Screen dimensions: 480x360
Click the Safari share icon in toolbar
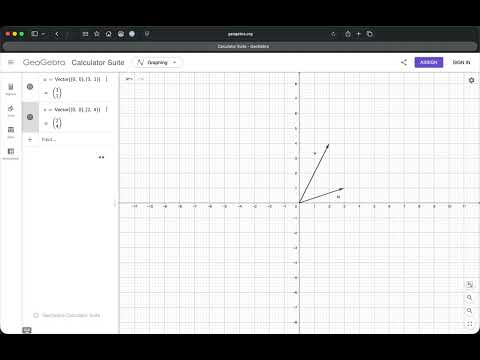348,34
